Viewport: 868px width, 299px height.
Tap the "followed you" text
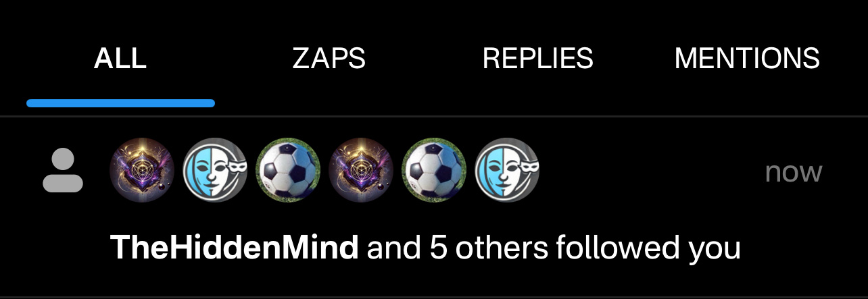point(648,249)
